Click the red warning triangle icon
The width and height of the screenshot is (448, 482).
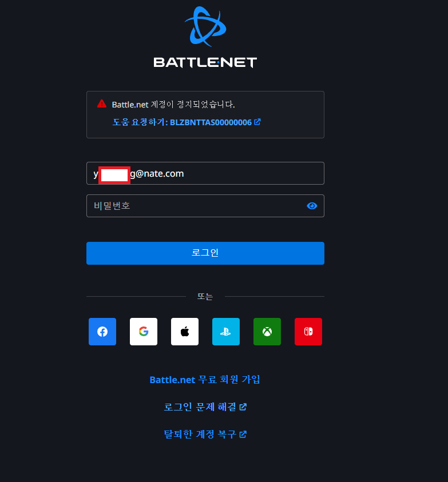click(x=101, y=104)
